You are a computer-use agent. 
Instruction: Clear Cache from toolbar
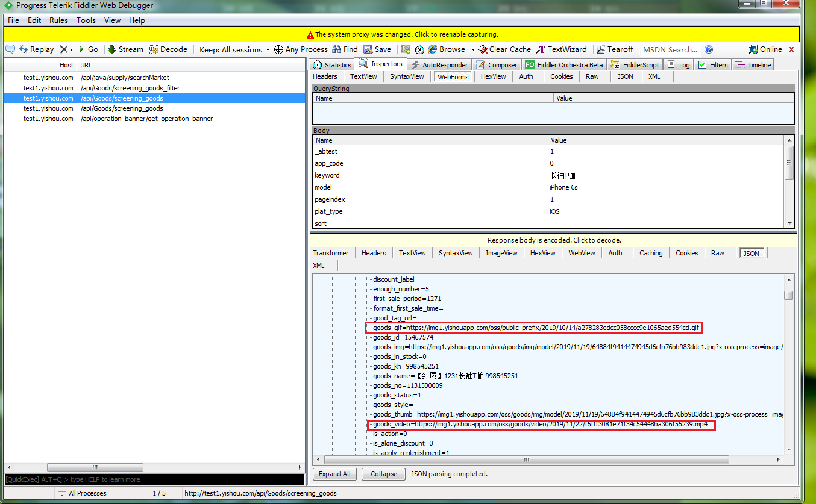coord(504,49)
